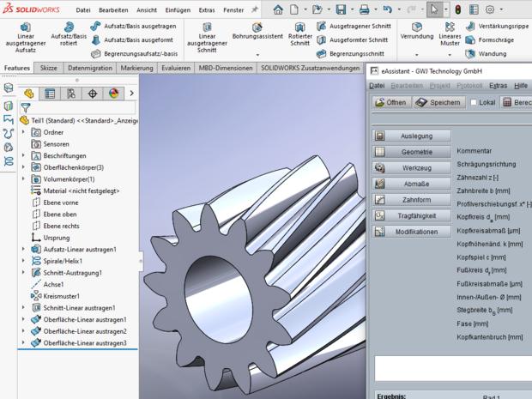Image resolution: width=532 pixels, height=399 pixels.
Task: Click the Öffnen button in eAssistant
Action: click(390, 102)
